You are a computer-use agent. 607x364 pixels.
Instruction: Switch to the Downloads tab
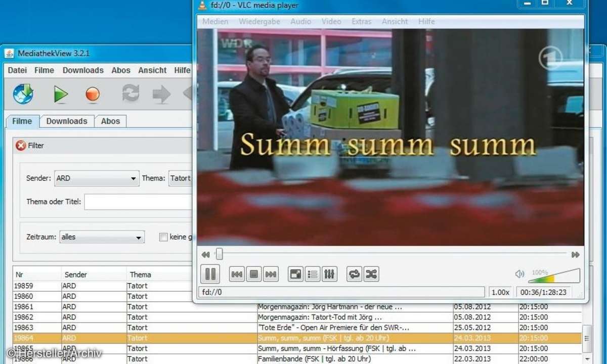67,121
